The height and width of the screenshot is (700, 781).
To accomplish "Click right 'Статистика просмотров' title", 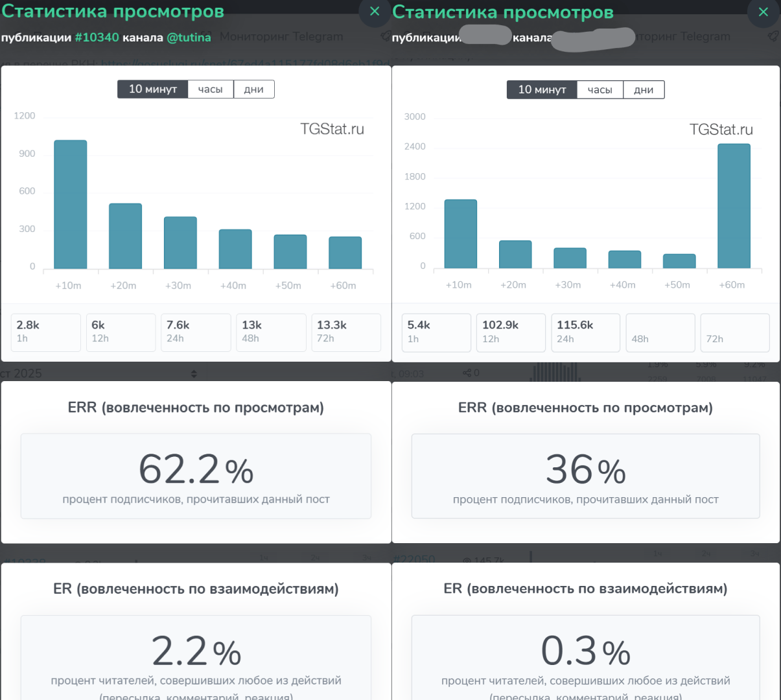I will 503,12.
